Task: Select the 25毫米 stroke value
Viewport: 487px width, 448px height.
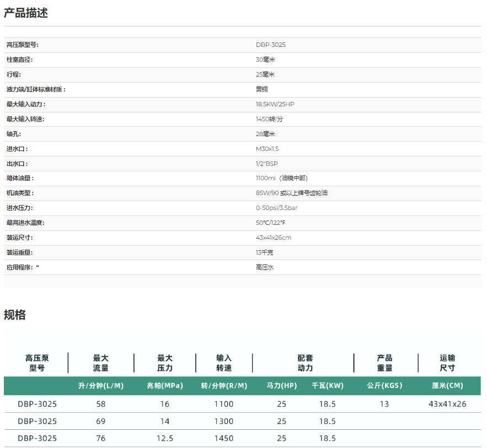Action: 265,74
